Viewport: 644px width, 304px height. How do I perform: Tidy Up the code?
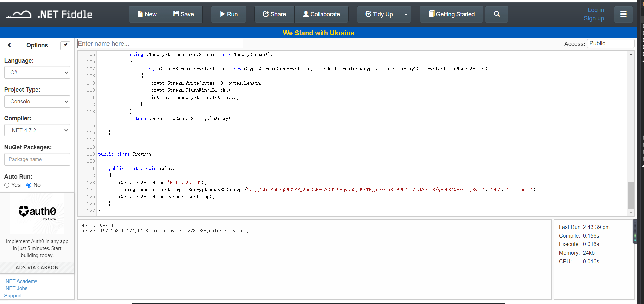(379, 14)
